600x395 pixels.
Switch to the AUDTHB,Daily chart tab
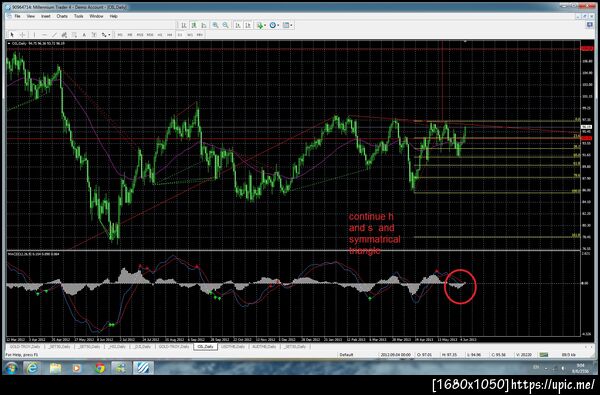click(x=264, y=347)
